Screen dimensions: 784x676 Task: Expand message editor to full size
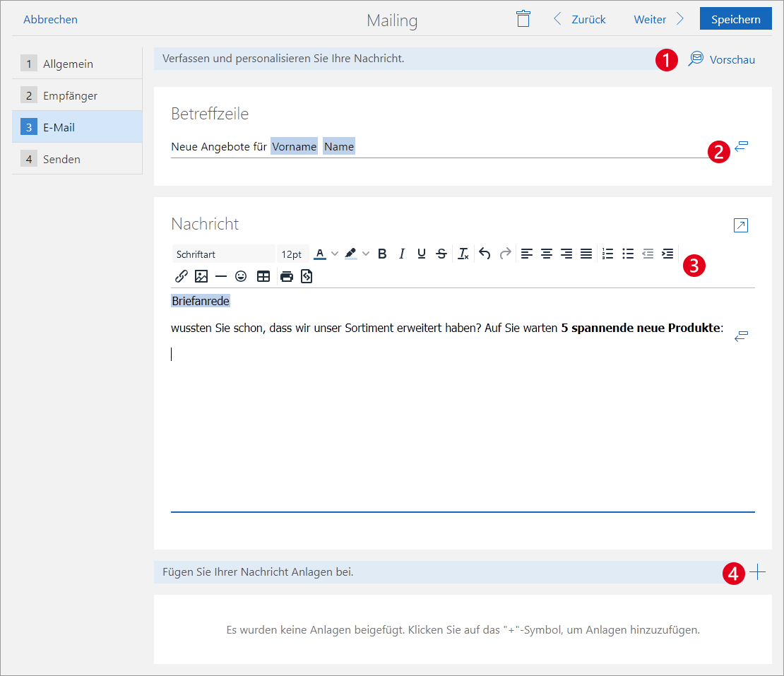[740, 225]
